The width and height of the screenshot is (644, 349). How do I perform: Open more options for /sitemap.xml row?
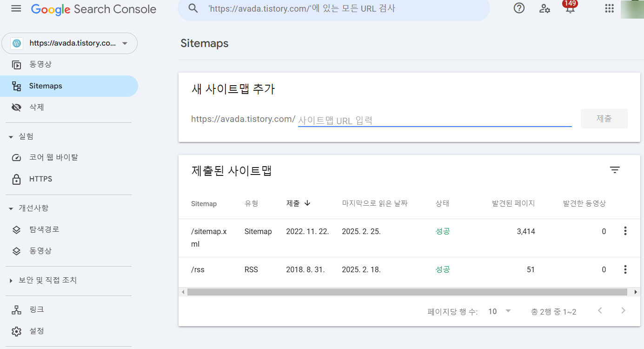tap(625, 231)
